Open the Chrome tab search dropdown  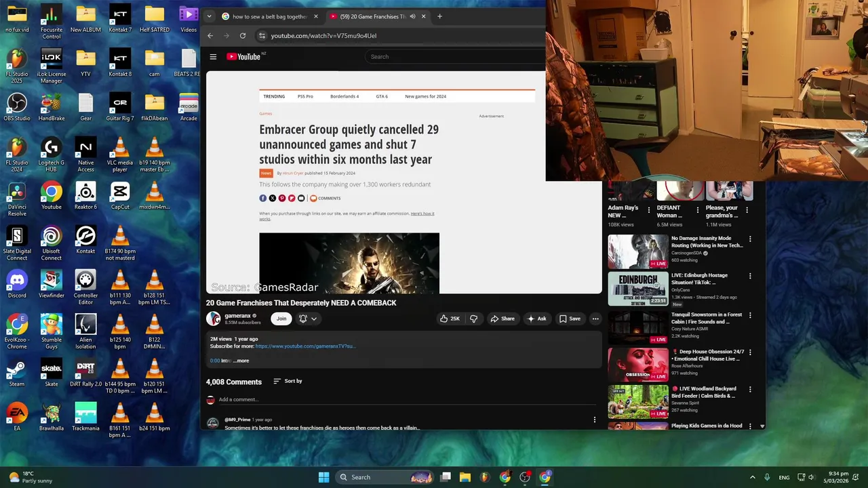(x=209, y=16)
